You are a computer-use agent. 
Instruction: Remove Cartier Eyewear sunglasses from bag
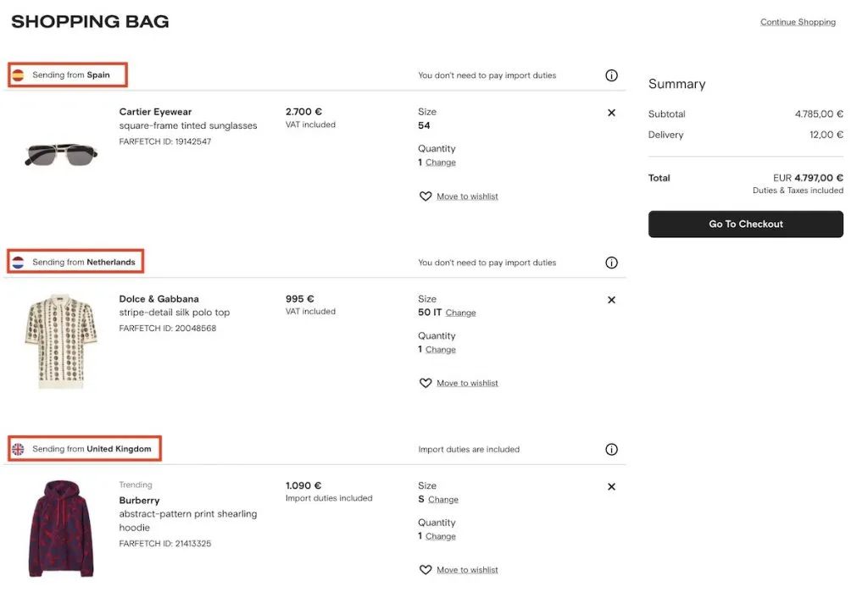tap(611, 113)
